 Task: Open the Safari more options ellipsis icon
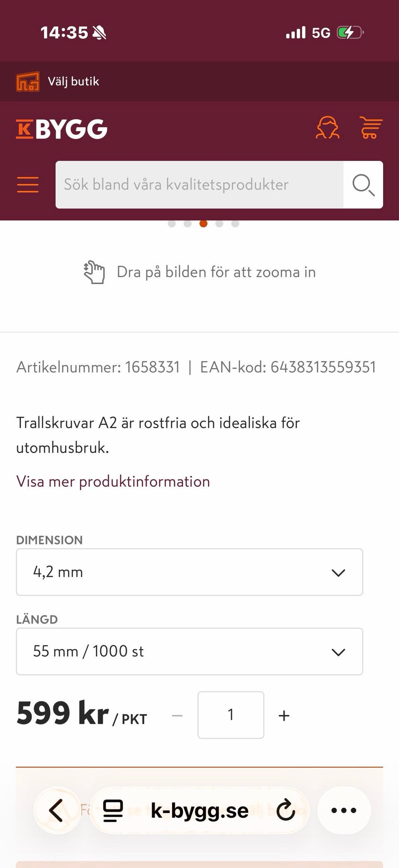point(343,810)
